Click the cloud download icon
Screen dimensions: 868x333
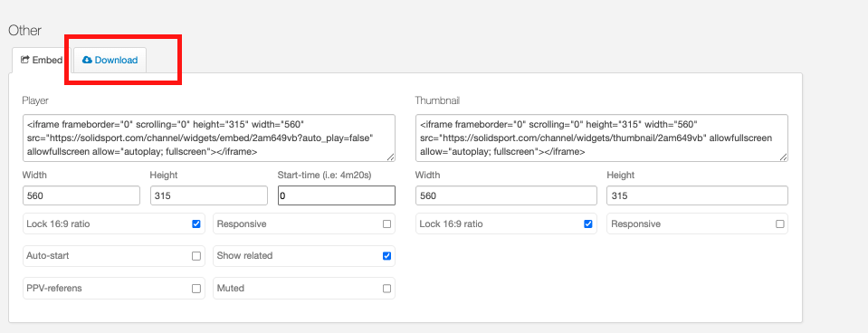click(x=87, y=60)
